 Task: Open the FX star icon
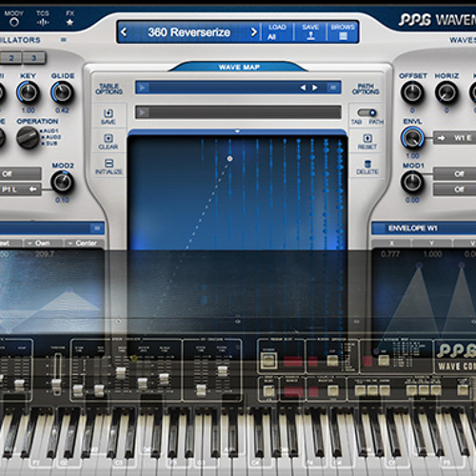point(69,22)
